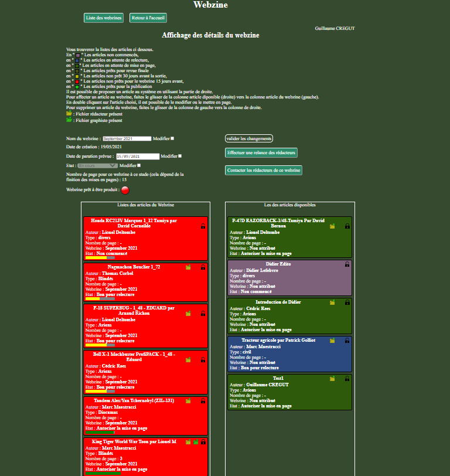Click the open lock on Tracteur agricole card
Viewport: 450px width, 476px height.
[347, 341]
